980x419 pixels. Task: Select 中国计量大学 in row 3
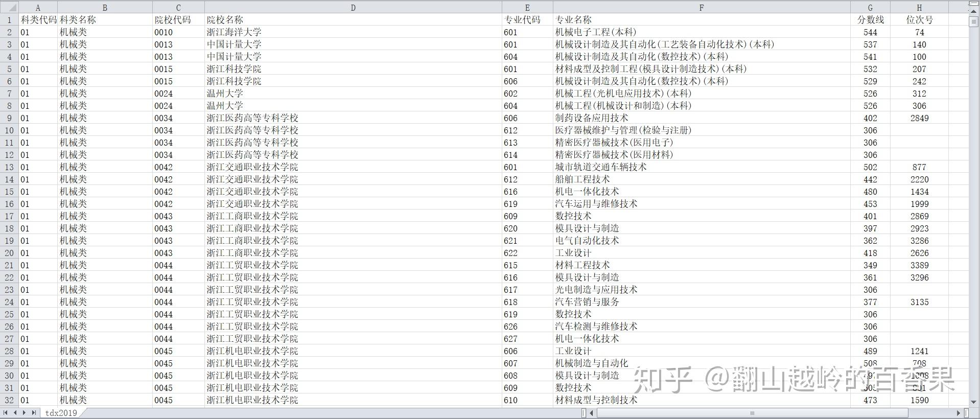pyautogui.click(x=353, y=44)
